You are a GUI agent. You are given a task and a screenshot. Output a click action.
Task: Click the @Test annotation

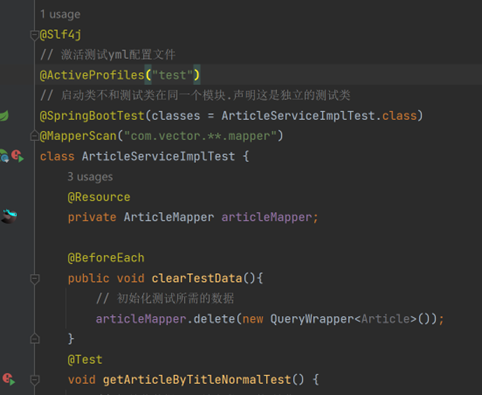(x=85, y=360)
